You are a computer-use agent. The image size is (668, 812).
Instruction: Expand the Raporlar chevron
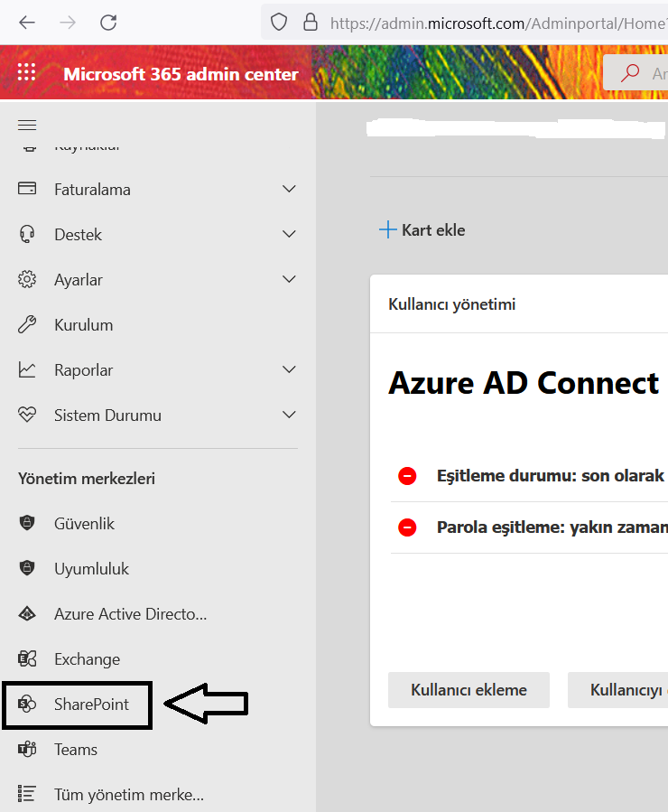pyautogui.click(x=289, y=369)
